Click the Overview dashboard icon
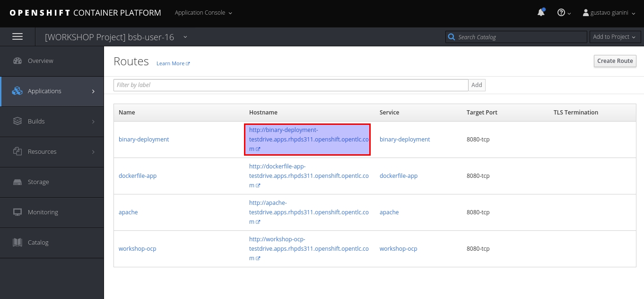The width and height of the screenshot is (644, 299). coord(17,61)
